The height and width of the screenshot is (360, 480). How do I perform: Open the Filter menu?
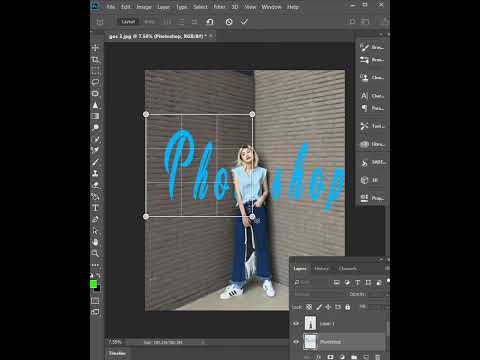(x=219, y=7)
